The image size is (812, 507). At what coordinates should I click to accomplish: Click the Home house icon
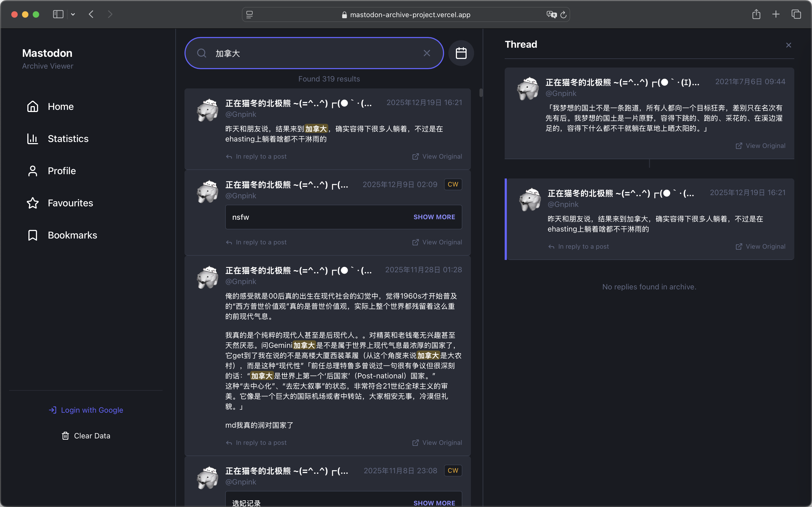click(x=32, y=106)
